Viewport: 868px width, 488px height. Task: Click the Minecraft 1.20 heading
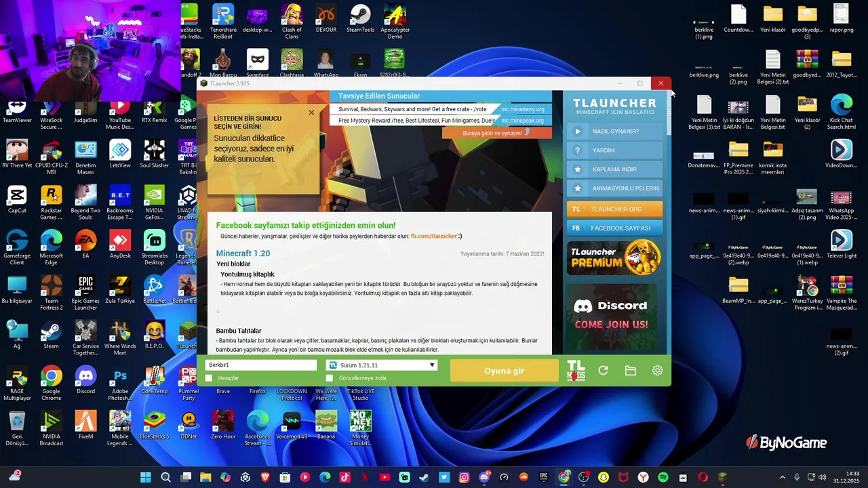click(x=243, y=253)
